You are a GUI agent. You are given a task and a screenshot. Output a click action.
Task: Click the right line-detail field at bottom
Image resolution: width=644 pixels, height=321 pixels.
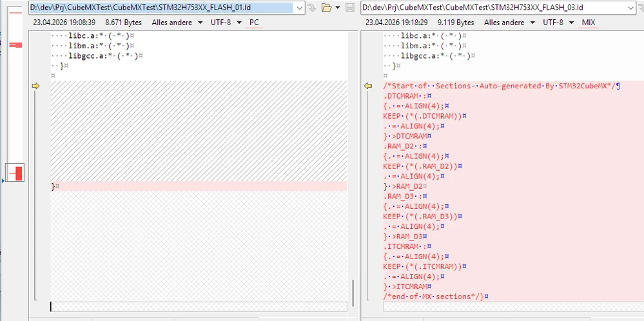coord(513,307)
